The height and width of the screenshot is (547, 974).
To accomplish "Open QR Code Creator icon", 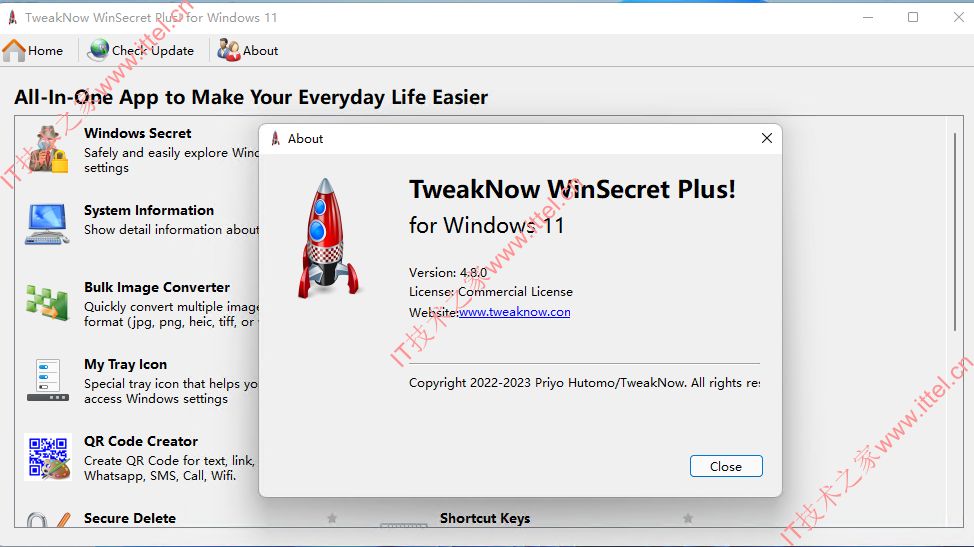I will pyautogui.click(x=48, y=457).
